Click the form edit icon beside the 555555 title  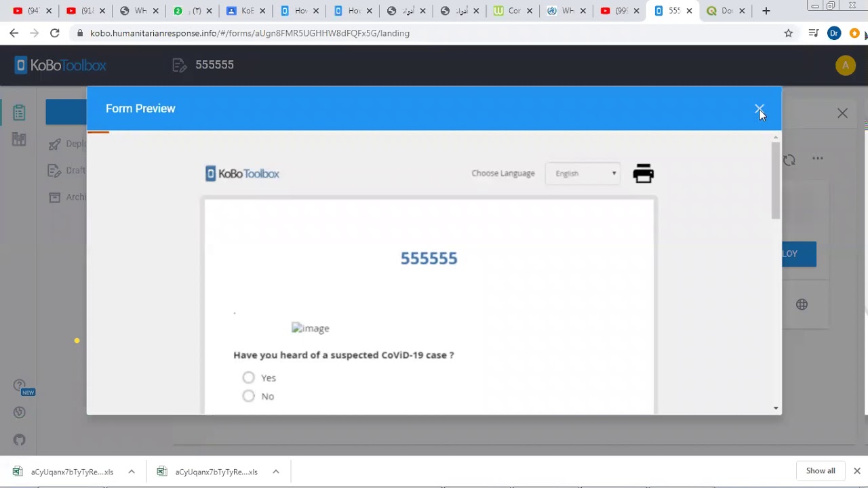(179, 65)
